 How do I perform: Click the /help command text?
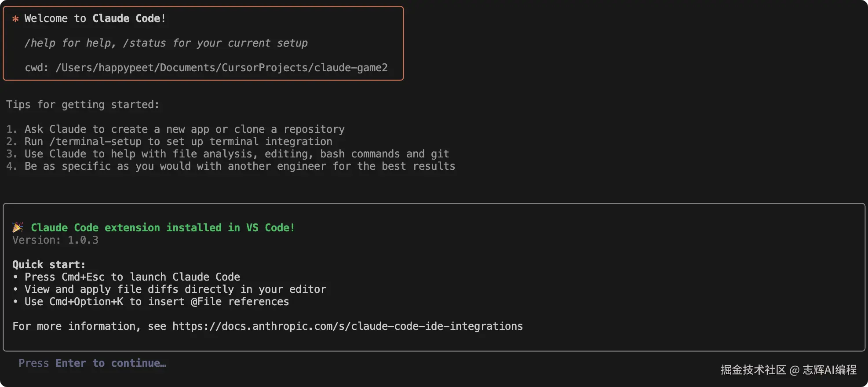(40, 43)
